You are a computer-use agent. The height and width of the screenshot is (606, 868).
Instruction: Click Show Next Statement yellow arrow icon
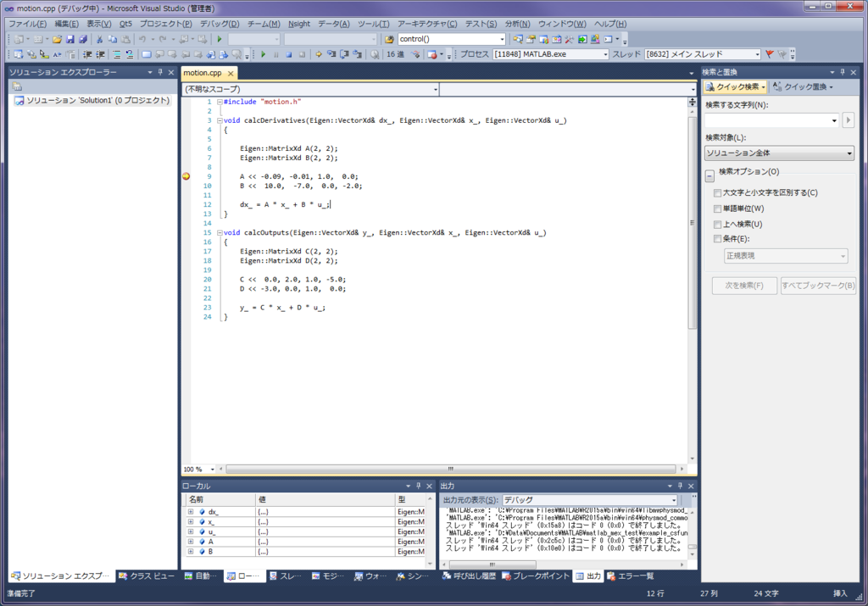(x=319, y=54)
